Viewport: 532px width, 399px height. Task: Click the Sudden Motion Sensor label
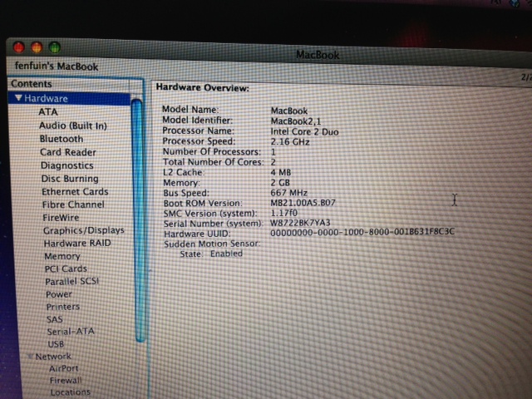click(x=212, y=244)
